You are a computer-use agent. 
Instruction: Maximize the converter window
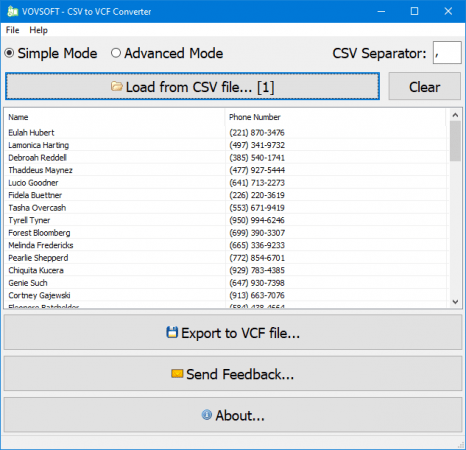414,11
